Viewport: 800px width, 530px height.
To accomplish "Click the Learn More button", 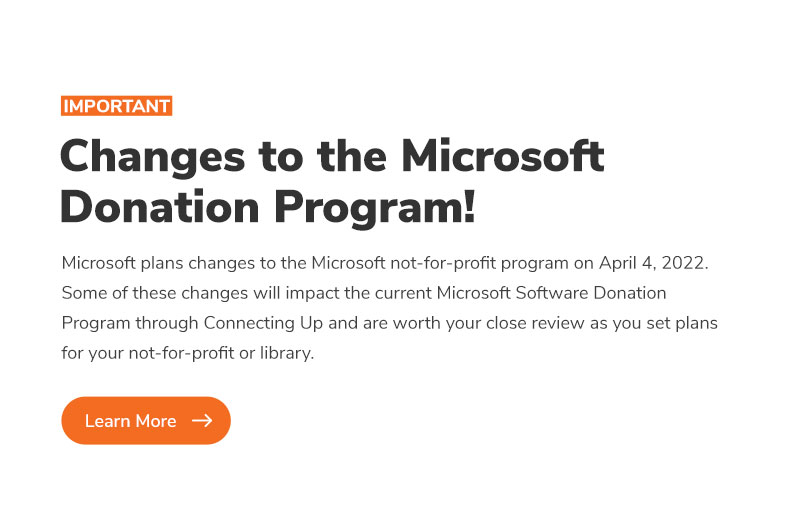I will tap(146, 421).
